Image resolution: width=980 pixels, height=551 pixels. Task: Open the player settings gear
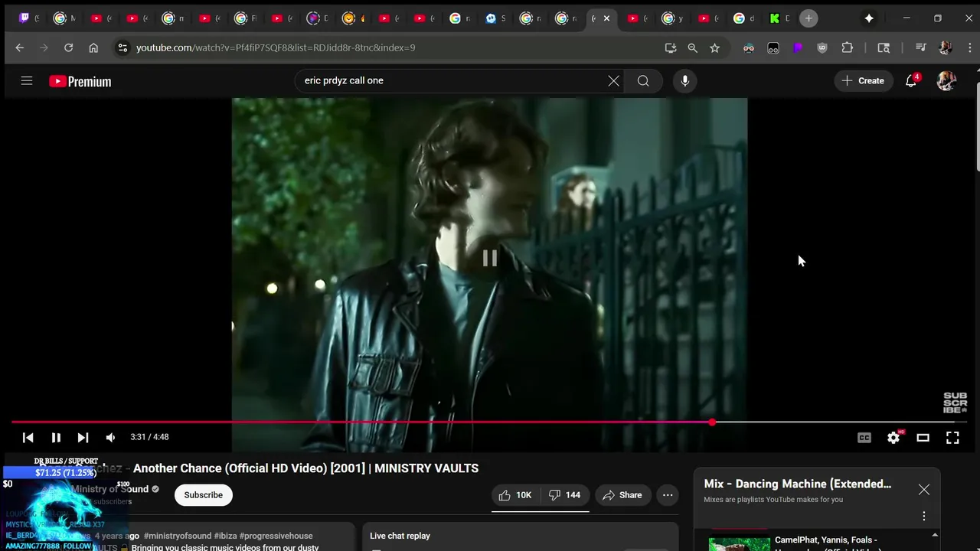point(893,437)
